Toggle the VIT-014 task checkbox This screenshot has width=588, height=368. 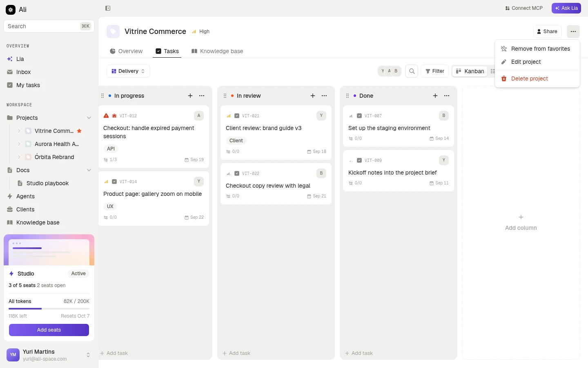[114, 182]
